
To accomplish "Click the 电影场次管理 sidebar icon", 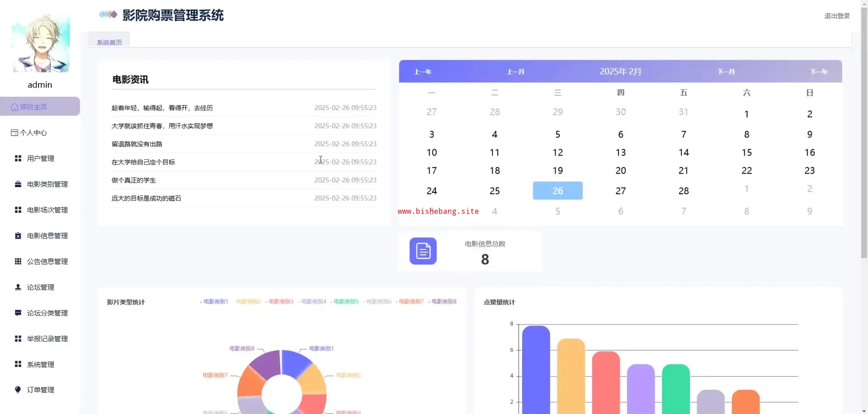I will coord(18,210).
